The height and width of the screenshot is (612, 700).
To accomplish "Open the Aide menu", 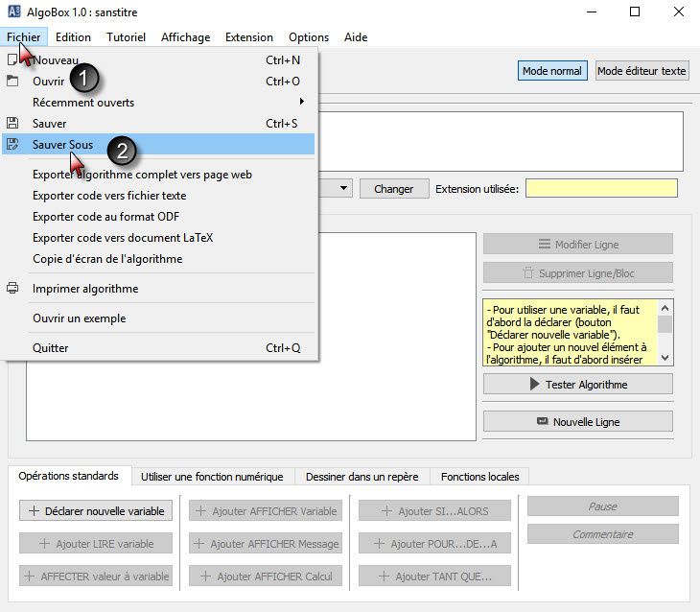I will click(x=356, y=37).
